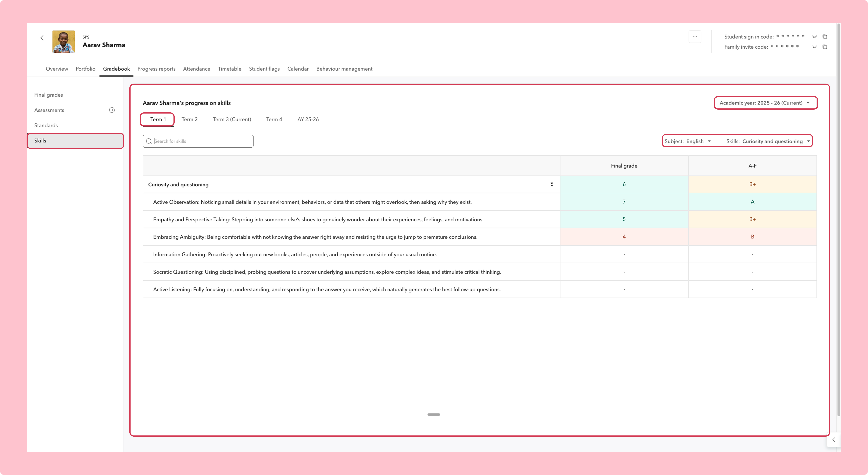Click the horizontal scroll handle below the table
Viewport: 868px width, 475px height.
434,414
